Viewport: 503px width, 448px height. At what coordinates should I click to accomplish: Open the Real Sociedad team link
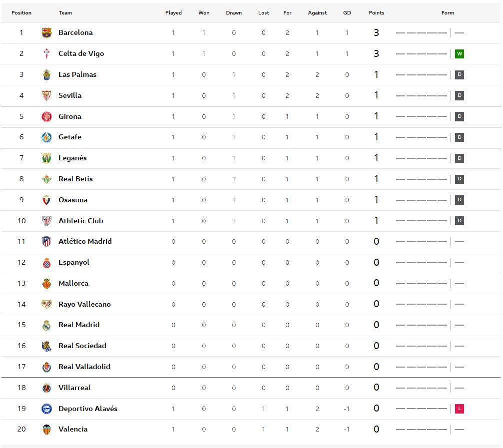[x=82, y=346]
